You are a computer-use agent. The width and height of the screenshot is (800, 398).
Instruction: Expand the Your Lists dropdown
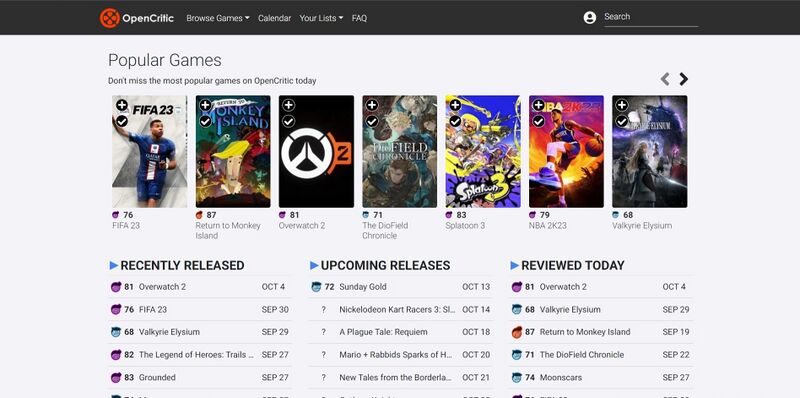point(321,18)
